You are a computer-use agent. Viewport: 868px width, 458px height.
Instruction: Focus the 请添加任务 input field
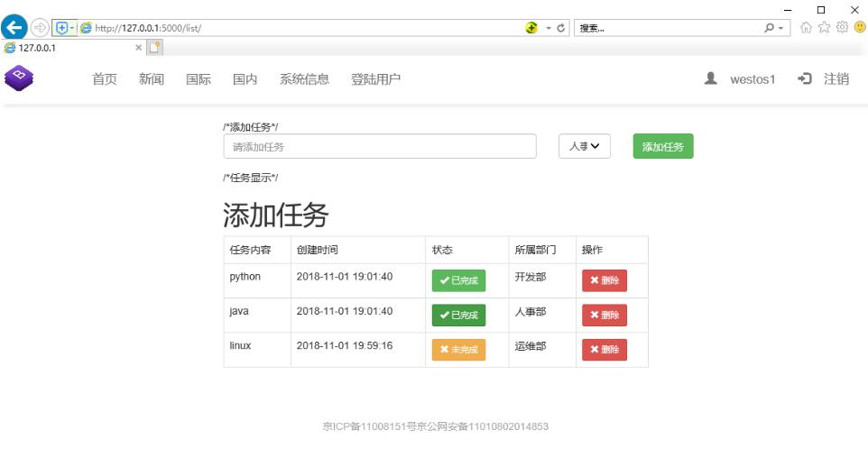[380, 147]
